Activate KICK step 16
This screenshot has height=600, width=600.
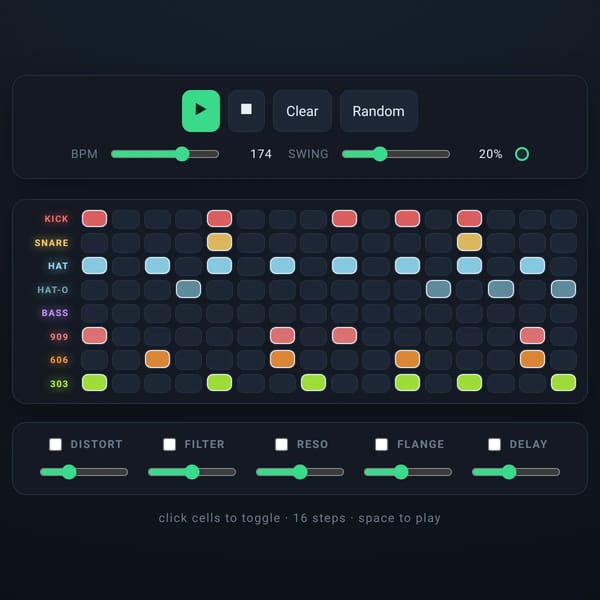point(563,218)
